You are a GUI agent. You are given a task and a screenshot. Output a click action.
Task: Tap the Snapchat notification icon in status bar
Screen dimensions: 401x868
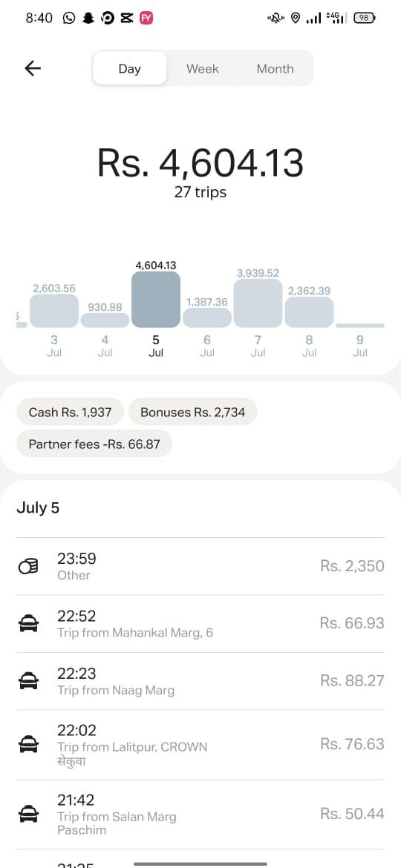point(88,19)
